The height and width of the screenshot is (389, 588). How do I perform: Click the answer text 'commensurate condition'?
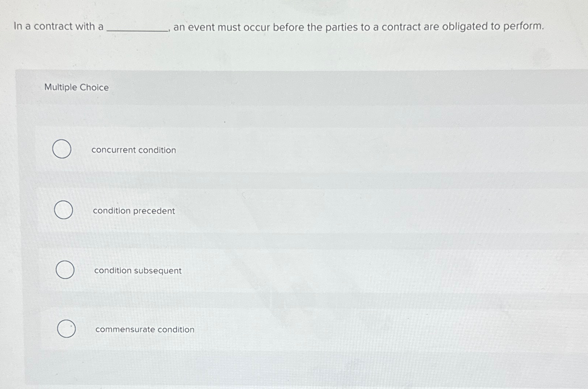point(145,330)
